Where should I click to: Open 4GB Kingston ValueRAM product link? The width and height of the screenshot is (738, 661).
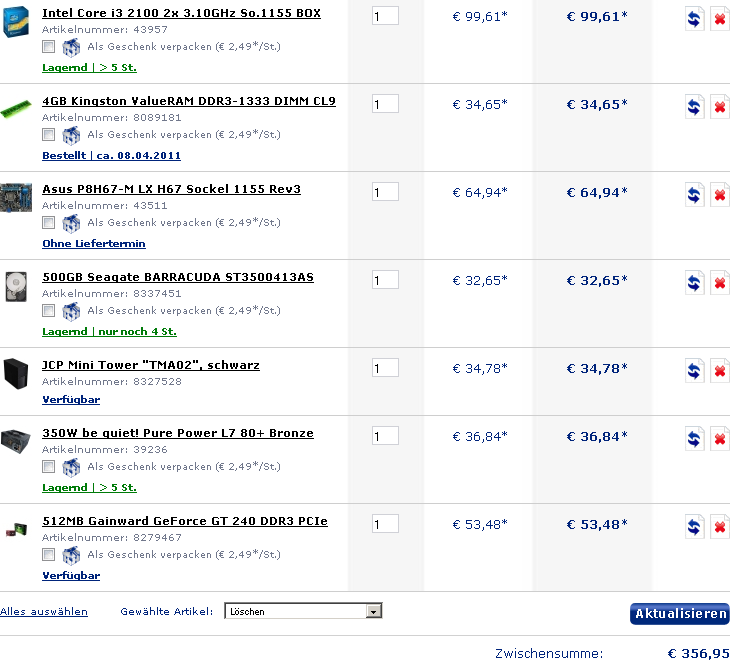click(x=189, y=101)
